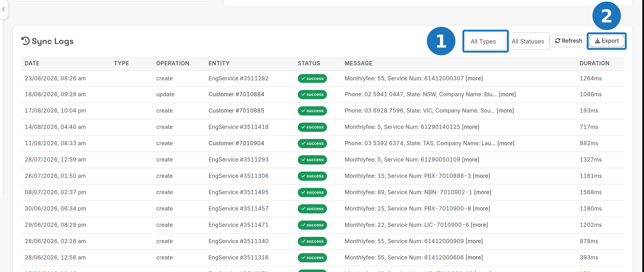The height and width of the screenshot is (272, 644).
Task: Click success badge for Customer #7010884
Action: point(312,94)
